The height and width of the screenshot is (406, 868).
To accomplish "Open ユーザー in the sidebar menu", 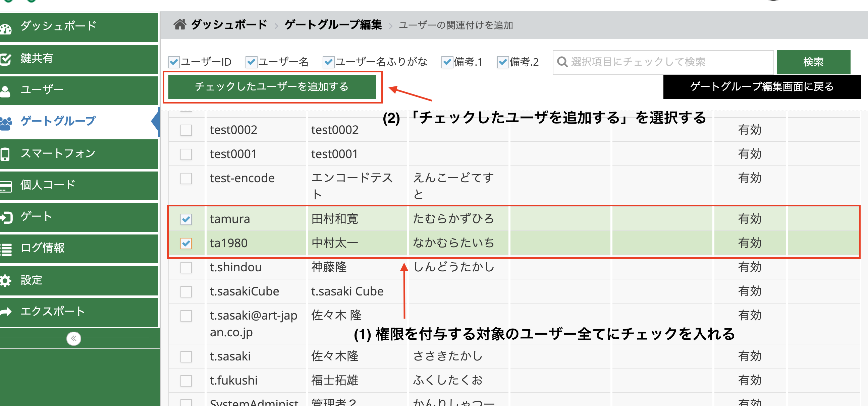I will click(x=79, y=90).
